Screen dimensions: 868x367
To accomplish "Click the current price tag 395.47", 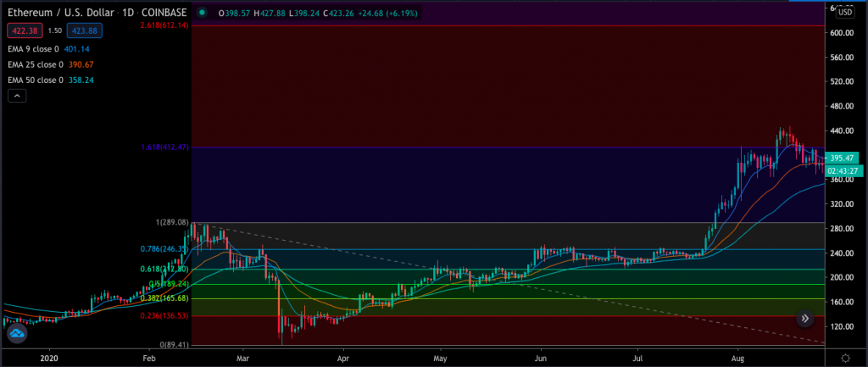I will [843, 158].
